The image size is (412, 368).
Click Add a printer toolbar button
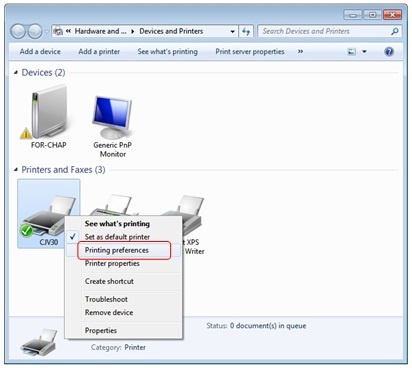(x=99, y=52)
